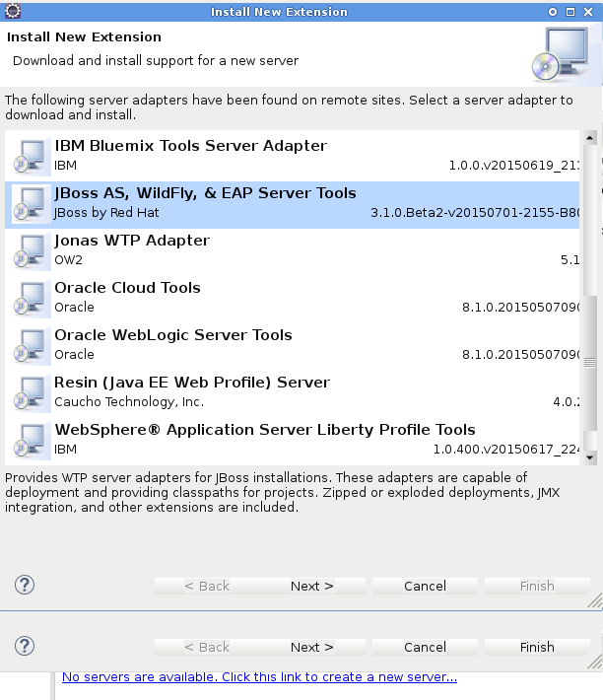
Task: Maximize the Install New Extension window
Action: [570, 12]
